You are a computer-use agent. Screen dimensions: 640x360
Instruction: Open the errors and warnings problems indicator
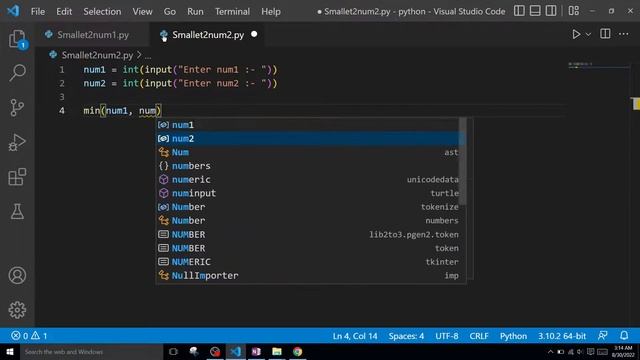click(29, 336)
